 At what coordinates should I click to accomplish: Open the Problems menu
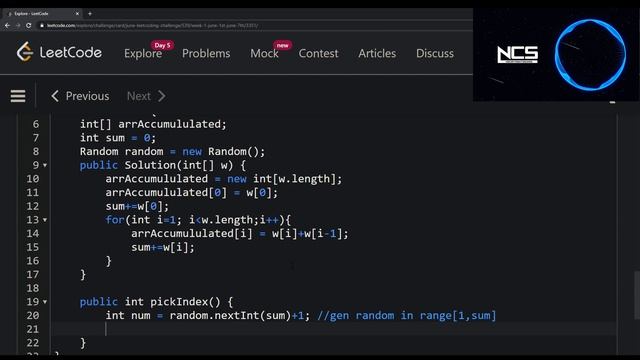click(206, 53)
